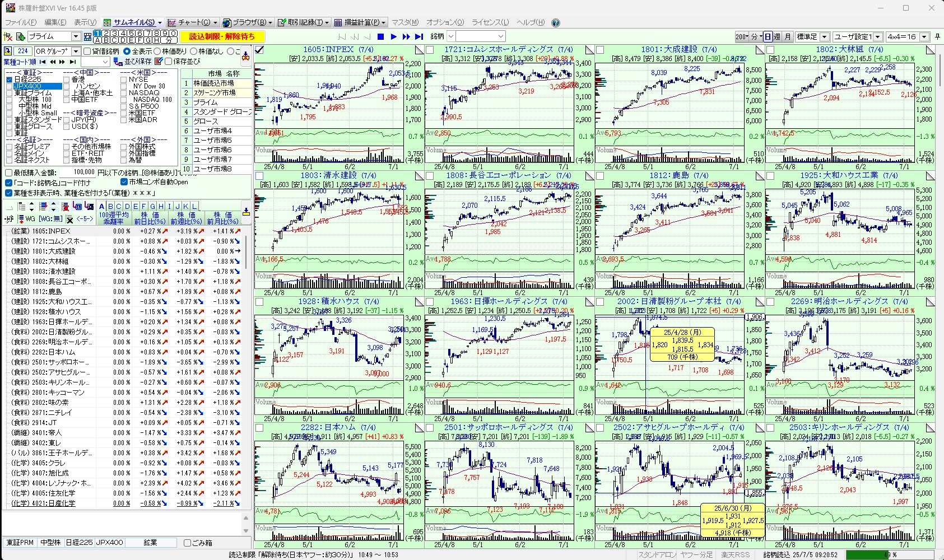Select thumbnail page 1 button
Screen dimensions: 944x560
click(x=97, y=33)
